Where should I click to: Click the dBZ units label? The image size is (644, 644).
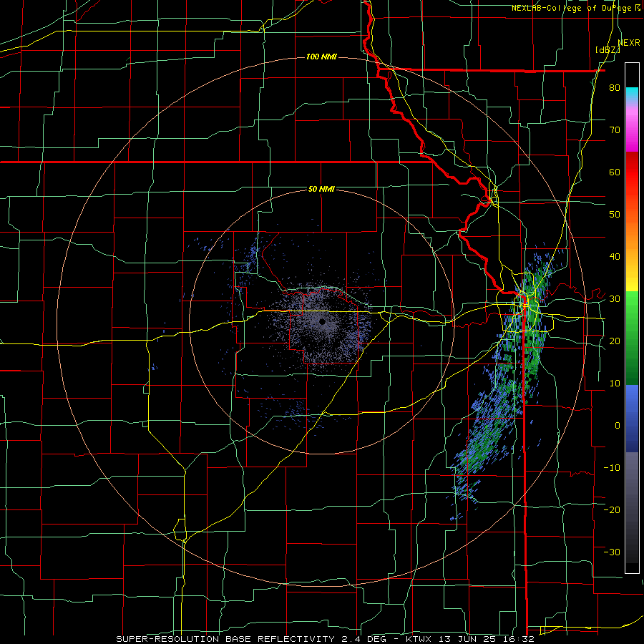coord(608,50)
